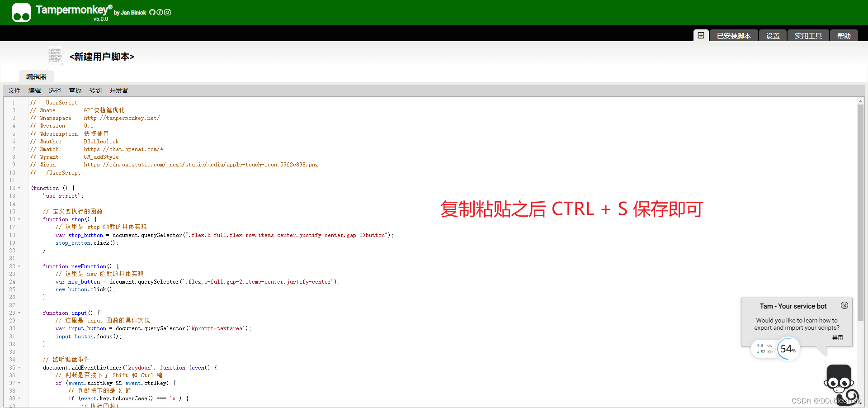The height and width of the screenshot is (408, 868).
Task: Open the 转到 menu
Action: (95, 90)
